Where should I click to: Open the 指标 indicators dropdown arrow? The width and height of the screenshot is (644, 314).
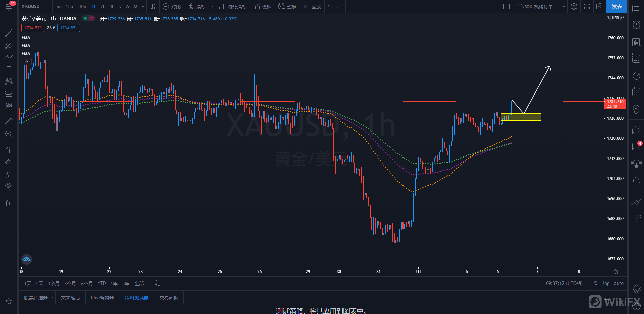[212, 6]
